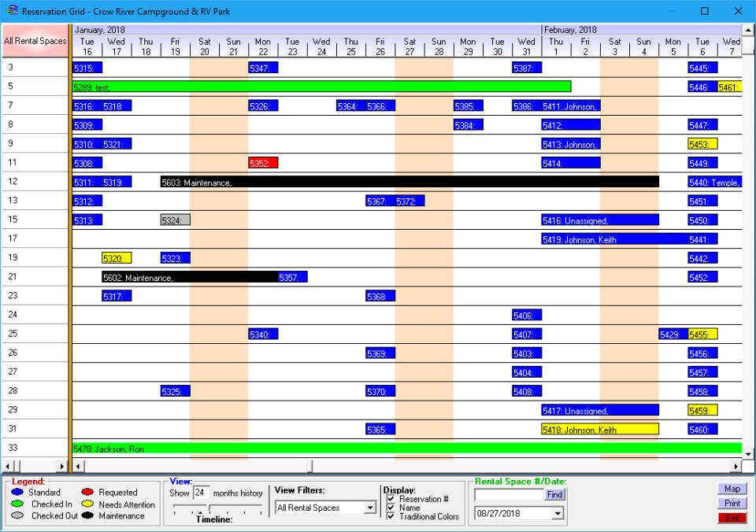Click the Rental Space number input field
Viewport: 756px width, 532px height.
pos(510,494)
